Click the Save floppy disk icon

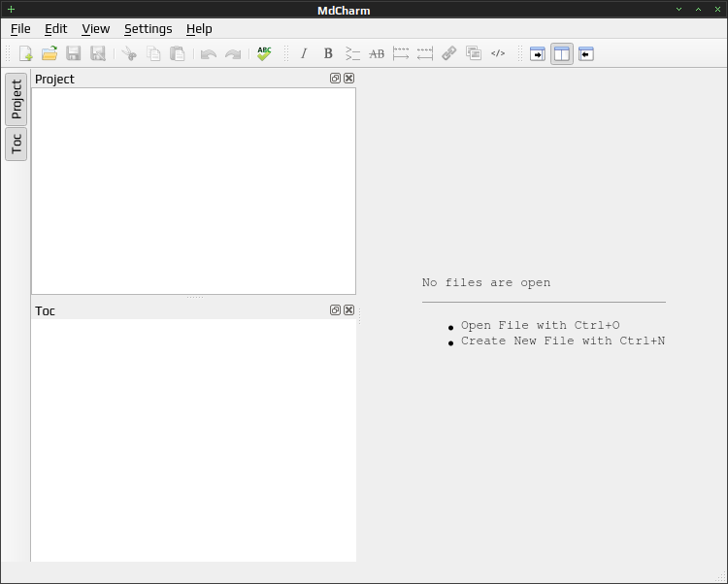pos(74,53)
